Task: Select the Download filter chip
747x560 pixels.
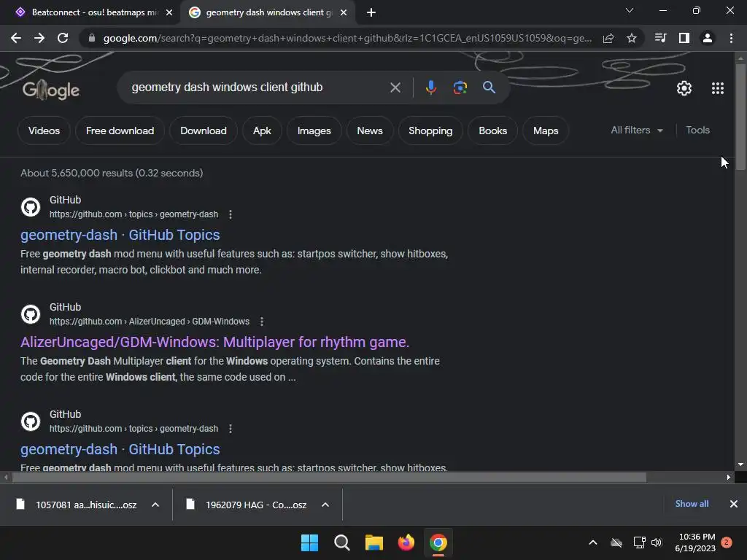Action: pos(204,131)
